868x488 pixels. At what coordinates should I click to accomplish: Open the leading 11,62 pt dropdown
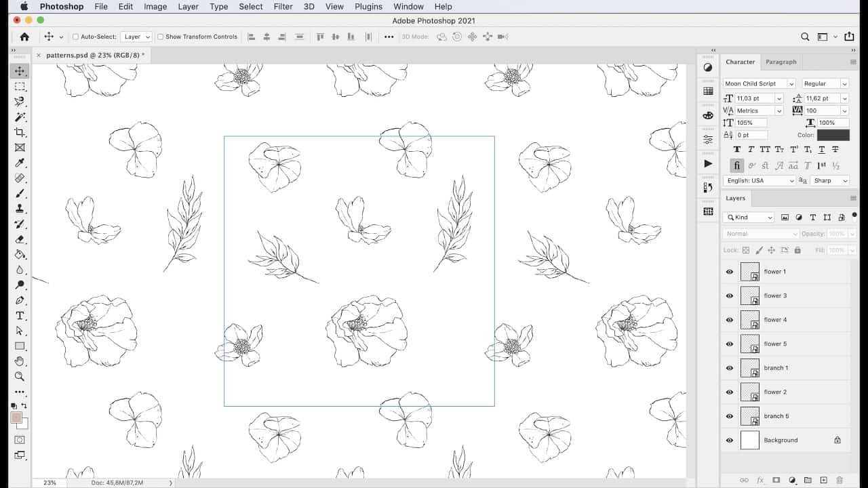[x=844, y=98]
